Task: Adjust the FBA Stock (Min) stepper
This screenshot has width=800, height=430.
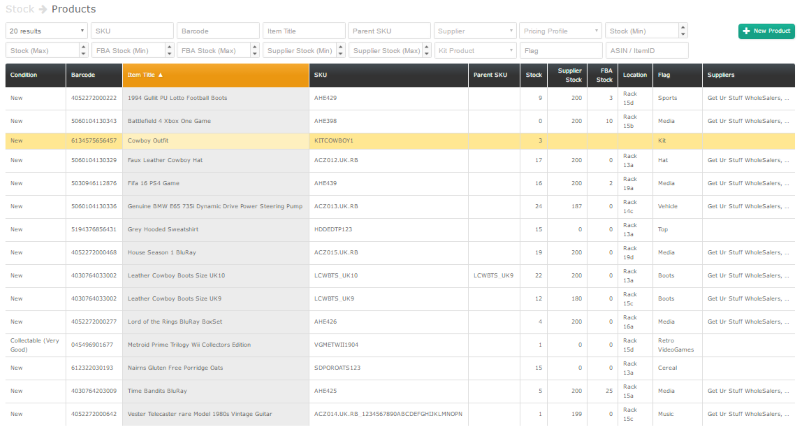Action: point(169,50)
